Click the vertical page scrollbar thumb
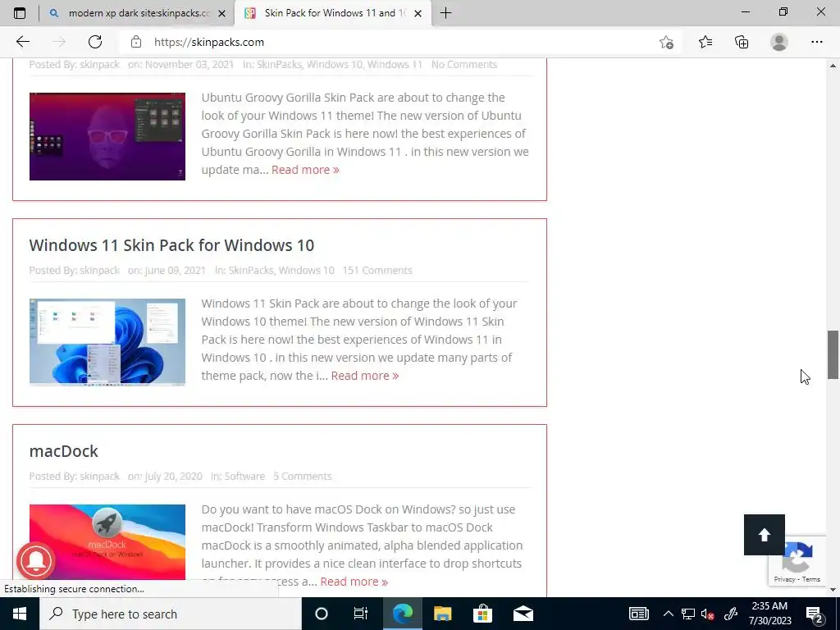 coord(833,354)
